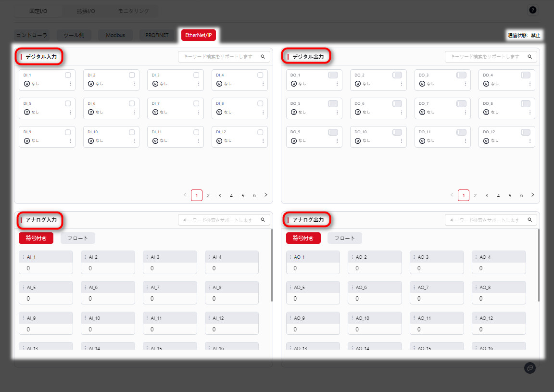The height and width of the screenshot is (392, 554).
Task: Click the search magnifier in アナログ出力 panel
Action: pos(530,220)
